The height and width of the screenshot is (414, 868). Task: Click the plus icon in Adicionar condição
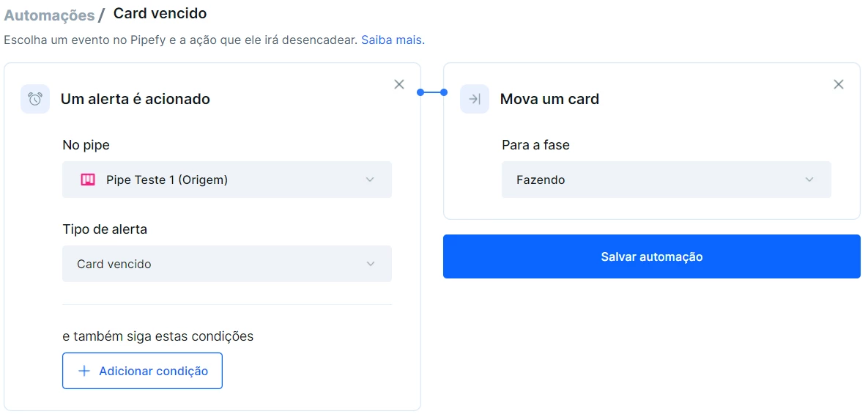(x=84, y=371)
